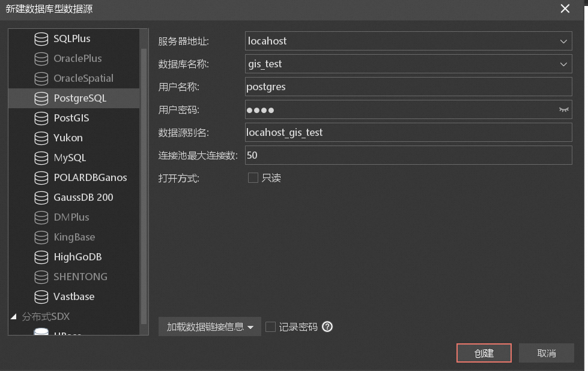Click the OracleSpatial database icon
The height and width of the screenshot is (371, 588).
[41, 79]
